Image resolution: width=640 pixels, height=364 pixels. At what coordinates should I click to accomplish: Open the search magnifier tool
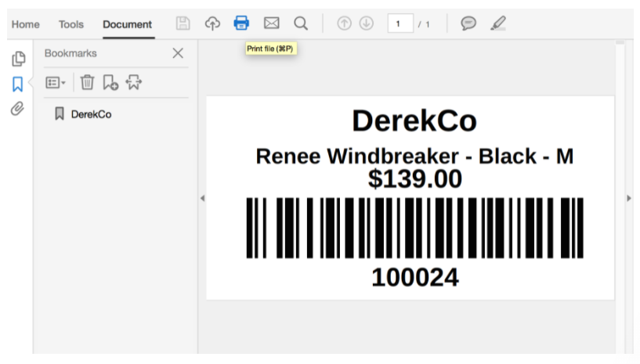301,23
